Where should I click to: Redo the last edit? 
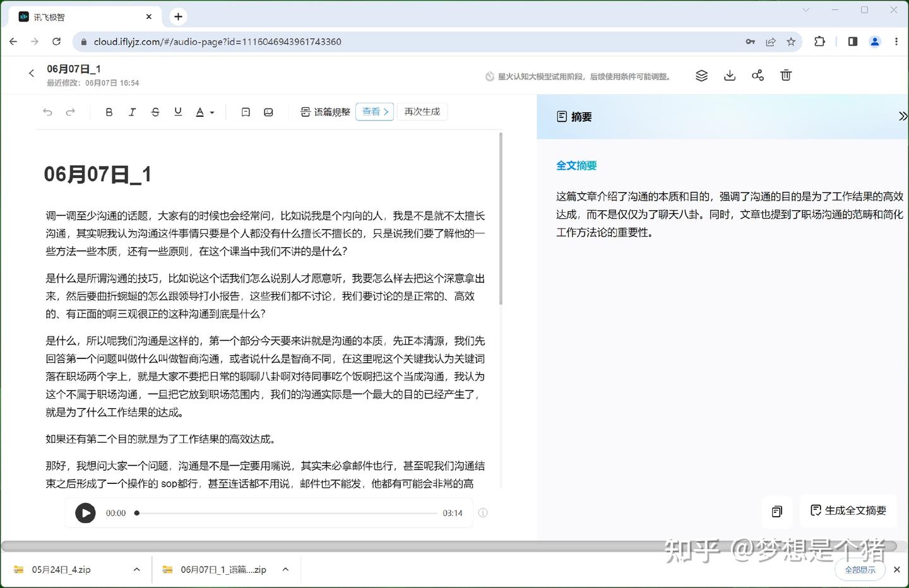[71, 112]
